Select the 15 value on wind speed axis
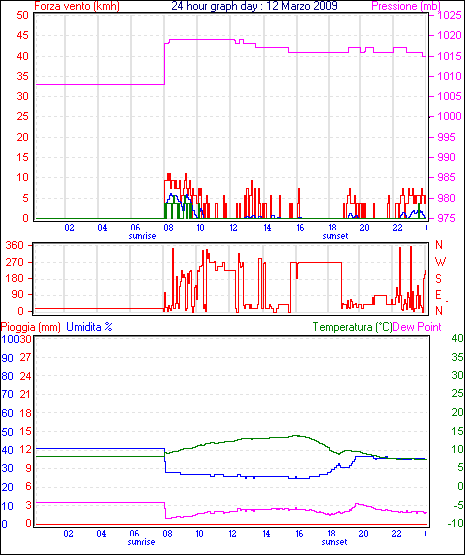This screenshot has width=467, height=559. click(22, 157)
